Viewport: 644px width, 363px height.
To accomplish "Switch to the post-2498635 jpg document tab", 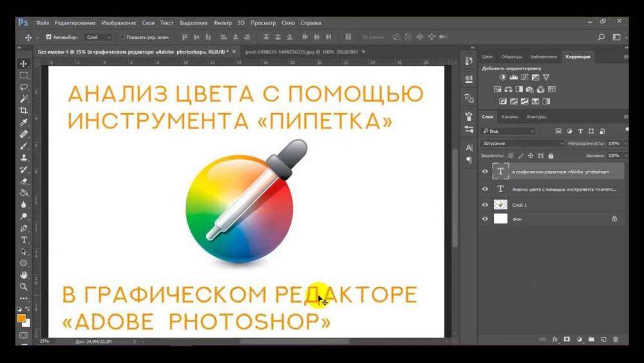I will tap(301, 52).
